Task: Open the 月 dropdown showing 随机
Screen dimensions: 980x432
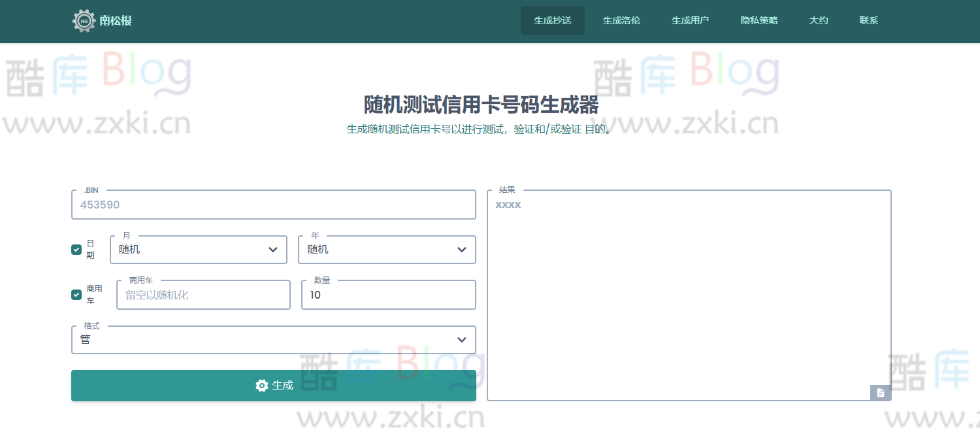Action: pos(198,249)
